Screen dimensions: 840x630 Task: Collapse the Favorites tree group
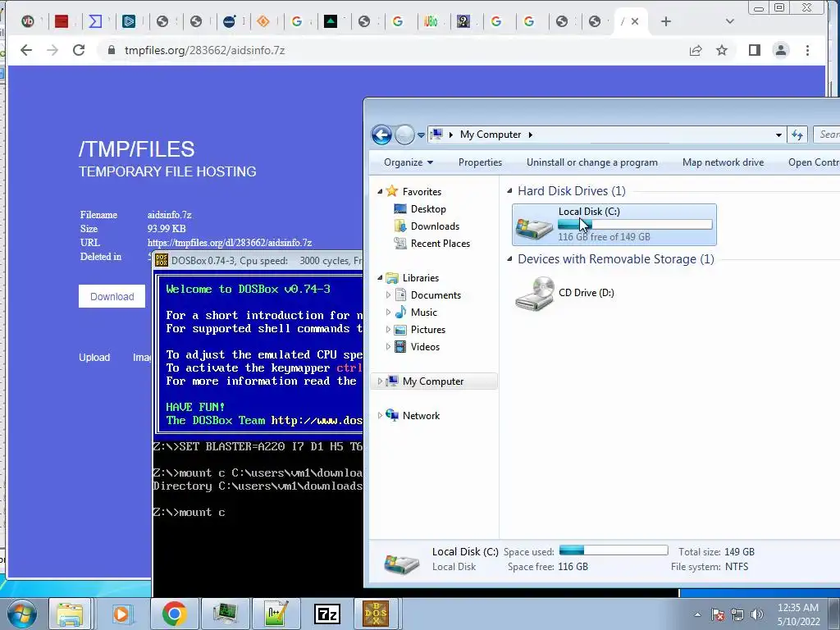pyautogui.click(x=380, y=191)
